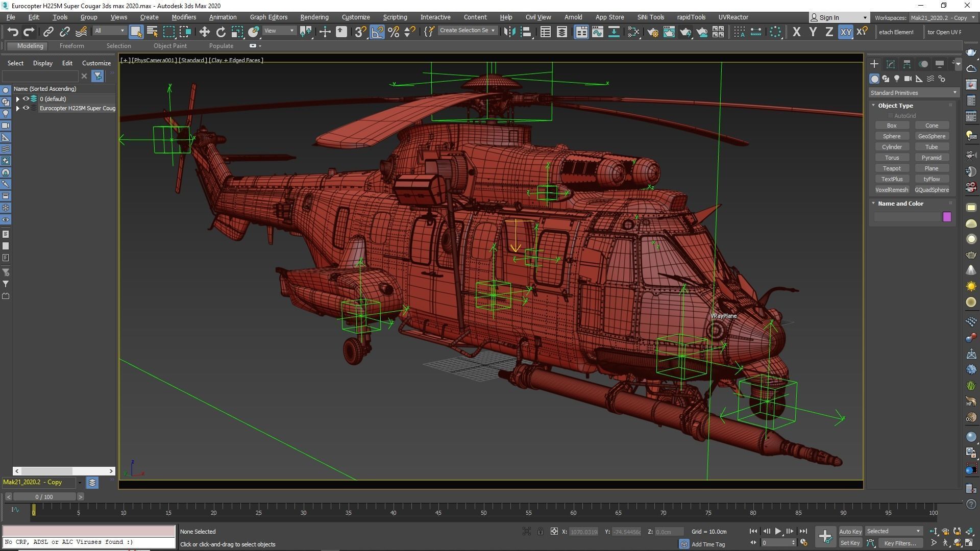This screenshot has width=980, height=551.
Task: Collapse the Object Type rollout
Action: [x=873, y=106]
